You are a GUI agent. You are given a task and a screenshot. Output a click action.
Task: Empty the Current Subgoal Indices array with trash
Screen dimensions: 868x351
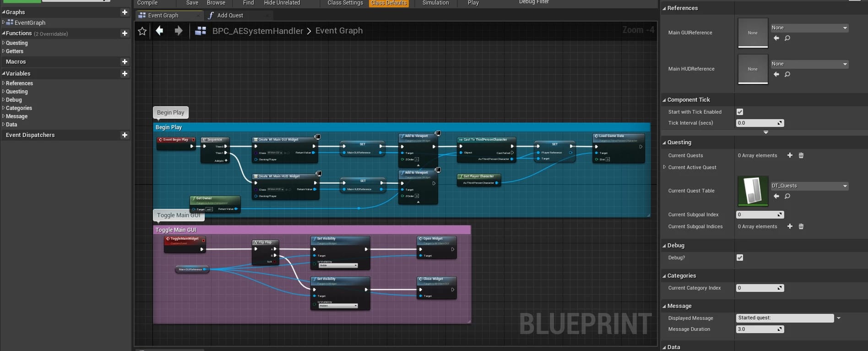point(801,226)
